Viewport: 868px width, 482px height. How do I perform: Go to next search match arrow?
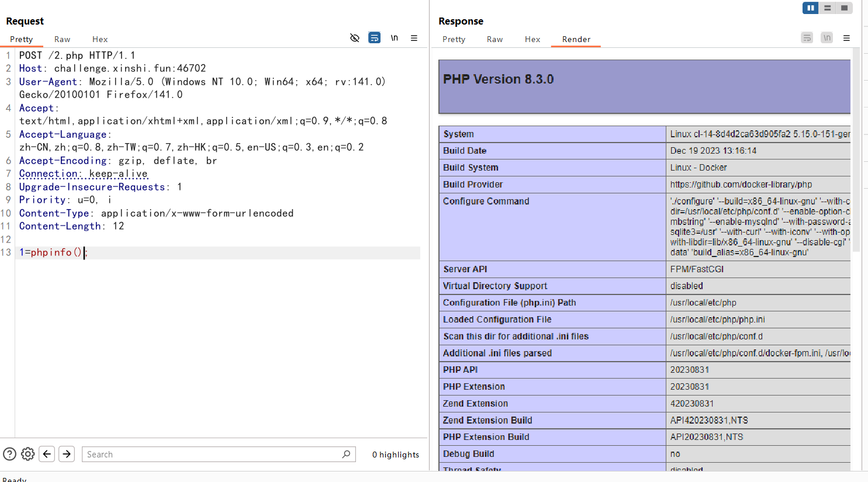tap(67, 454)
